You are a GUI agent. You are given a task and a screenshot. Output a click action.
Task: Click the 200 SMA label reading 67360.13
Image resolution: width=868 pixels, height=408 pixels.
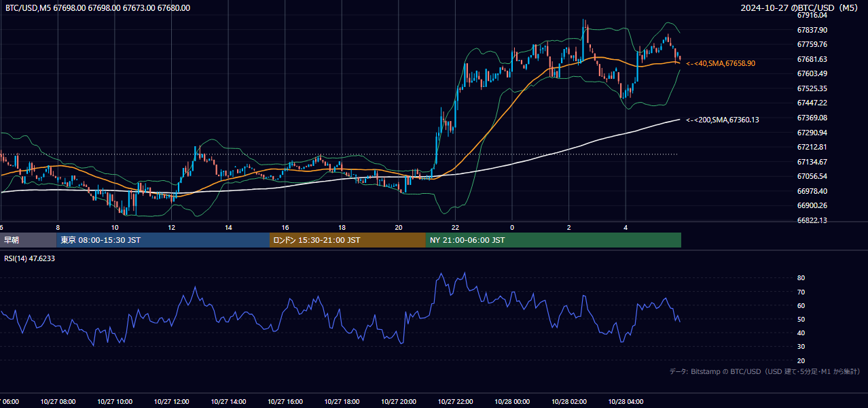click(x=723, y=120)
